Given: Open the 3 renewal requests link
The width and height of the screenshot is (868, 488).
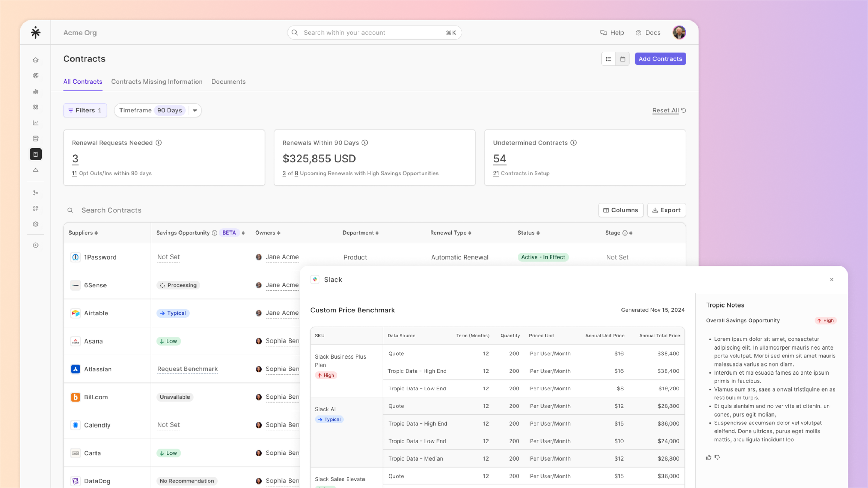Looking at the screenshot, I should click(75, 159).
